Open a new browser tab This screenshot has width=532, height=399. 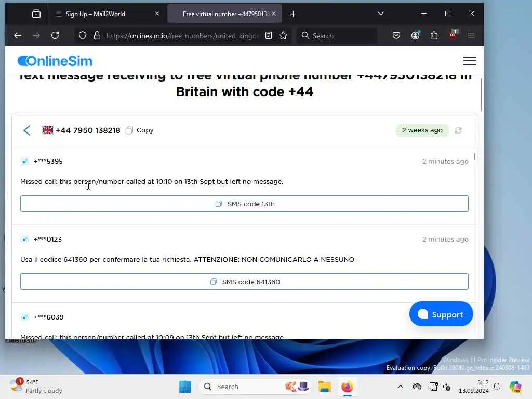(294, 14)
